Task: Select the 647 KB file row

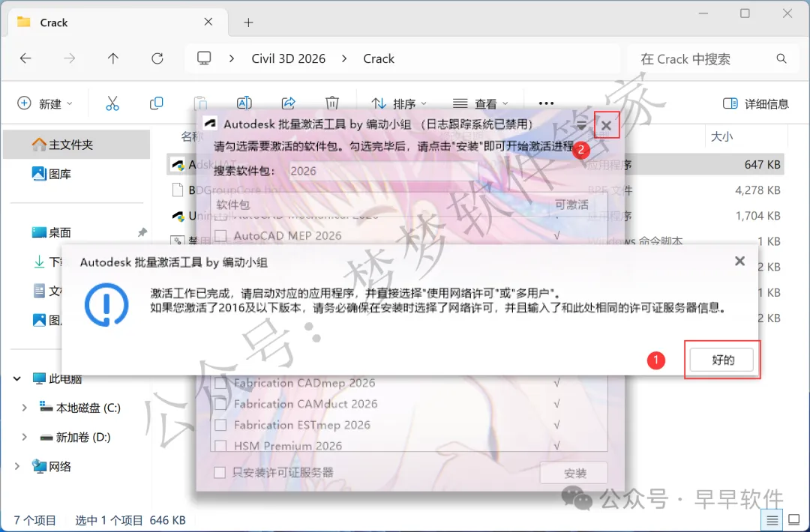Action: coord(475,165)
